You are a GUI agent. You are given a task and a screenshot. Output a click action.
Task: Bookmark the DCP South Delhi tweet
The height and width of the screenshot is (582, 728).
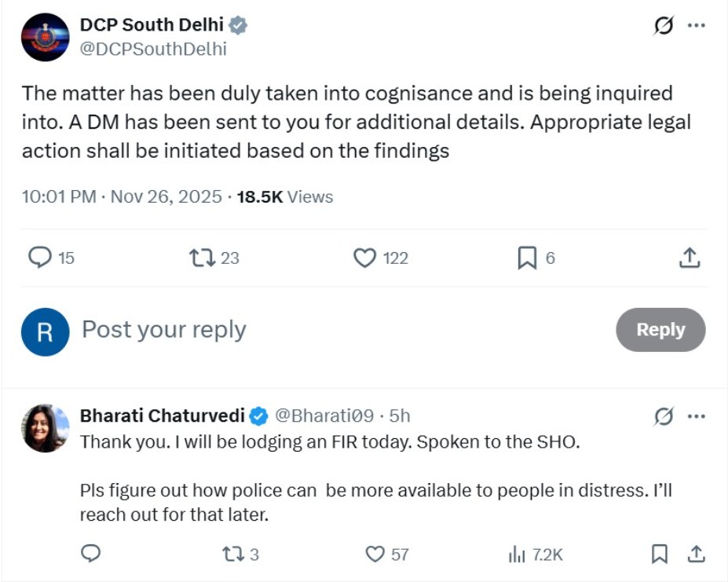pos(526,258)
